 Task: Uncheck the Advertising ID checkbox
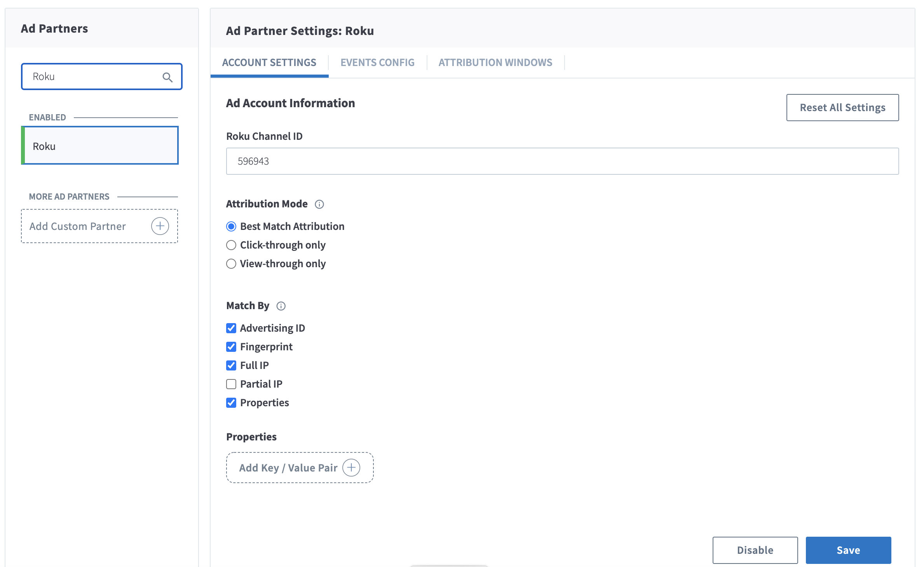231,328
